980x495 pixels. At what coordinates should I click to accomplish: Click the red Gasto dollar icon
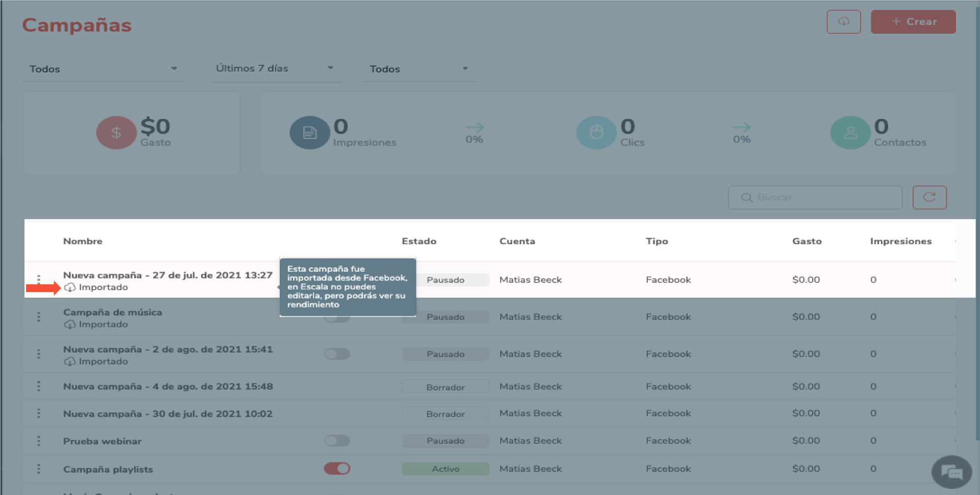click(x=116, y=133)
